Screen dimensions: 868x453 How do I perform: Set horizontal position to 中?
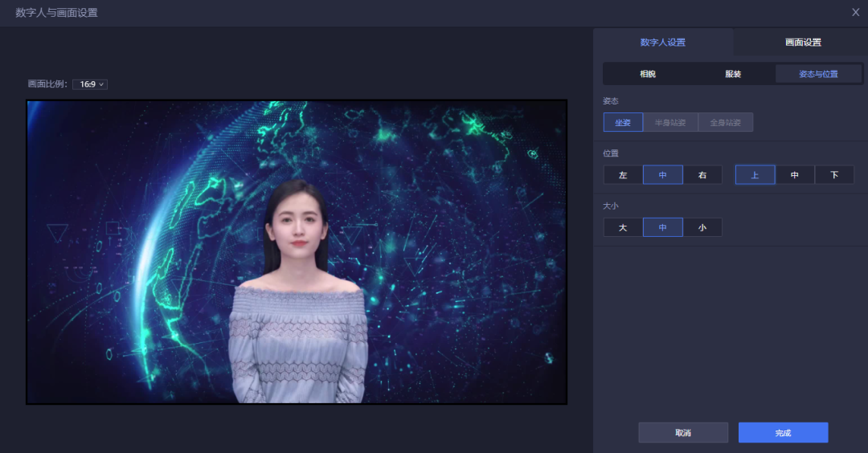click(x=662, y=175)
